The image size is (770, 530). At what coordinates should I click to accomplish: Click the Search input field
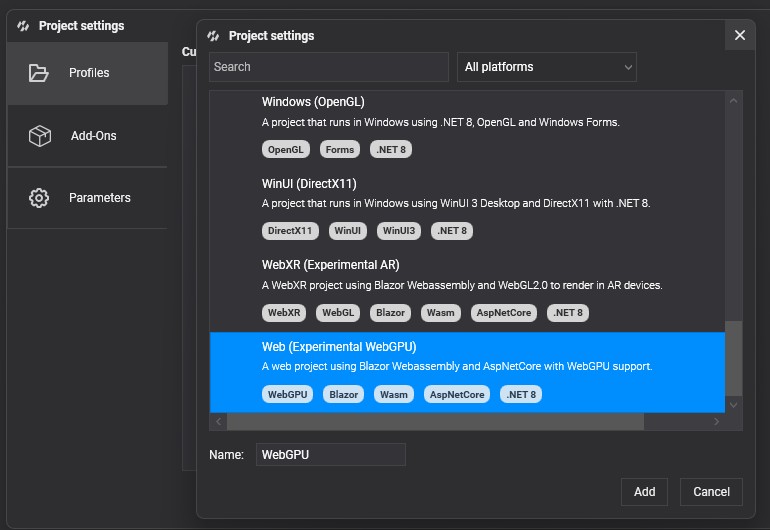tap(328, 67)
